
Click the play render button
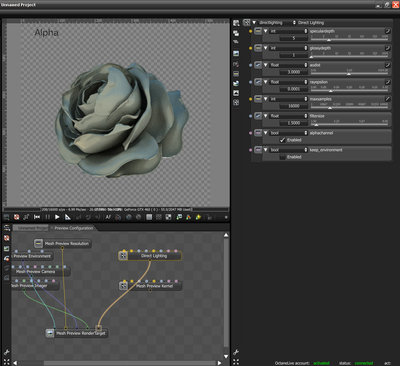point(57,217)
